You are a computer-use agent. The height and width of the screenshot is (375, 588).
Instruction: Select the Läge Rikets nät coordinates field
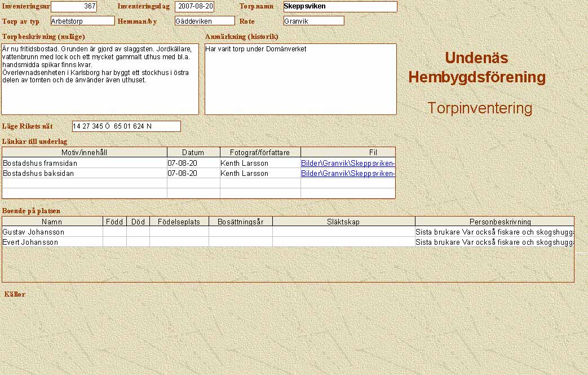coord(126,126)
